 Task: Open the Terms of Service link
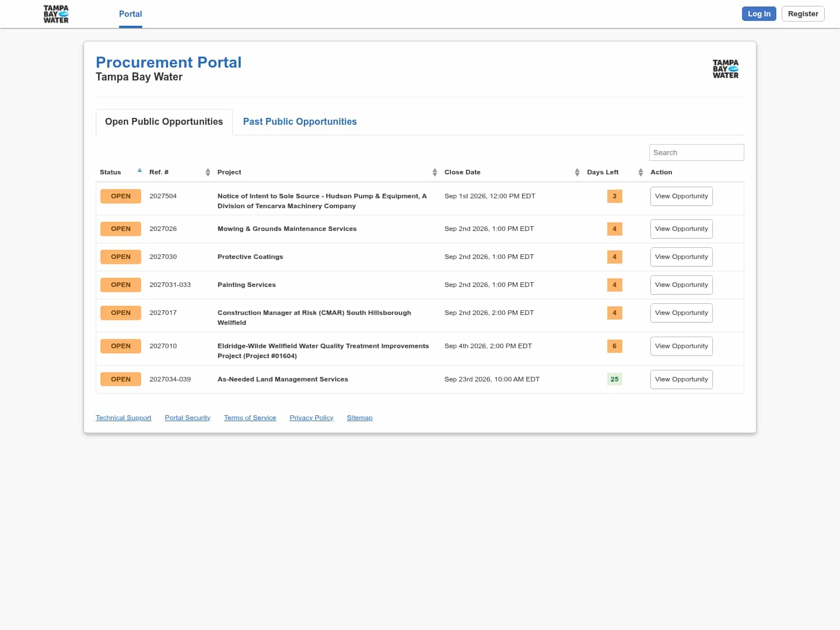(250, 418)
